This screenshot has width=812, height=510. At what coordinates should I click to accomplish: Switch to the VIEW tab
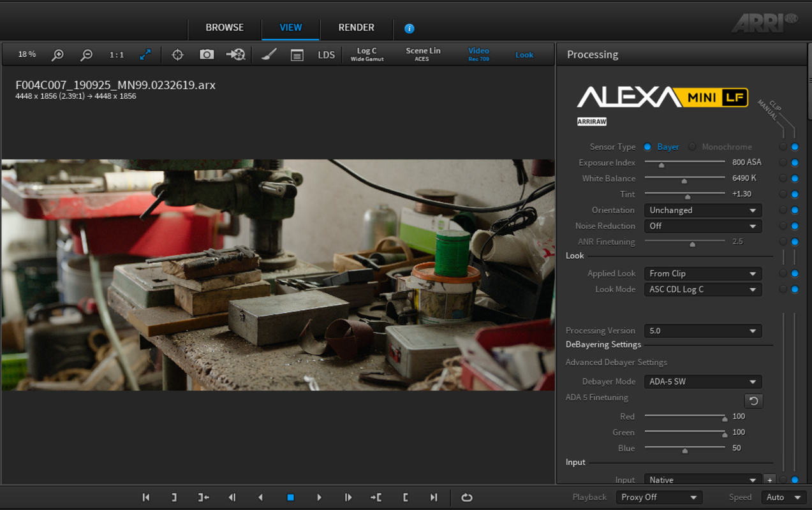tap(291, 27)
